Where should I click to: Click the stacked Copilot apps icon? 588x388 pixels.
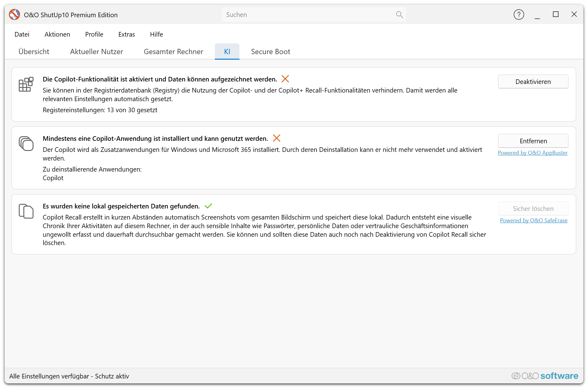pos(26,144)
